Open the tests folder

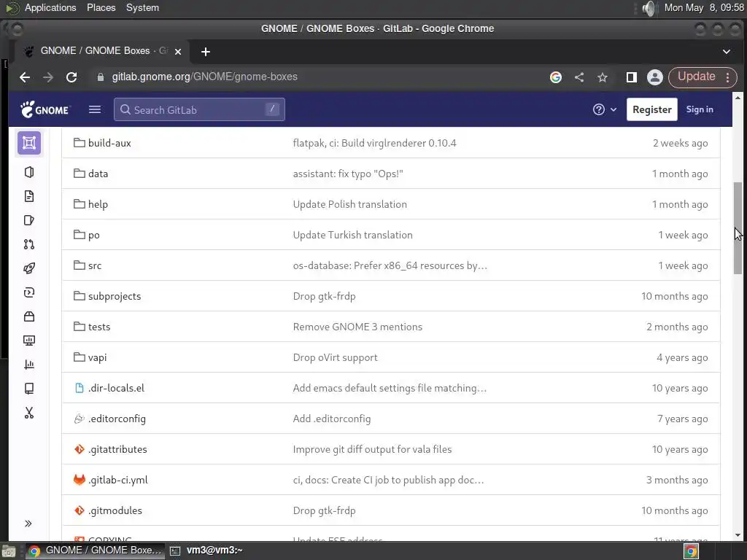(x=99, y=327)
